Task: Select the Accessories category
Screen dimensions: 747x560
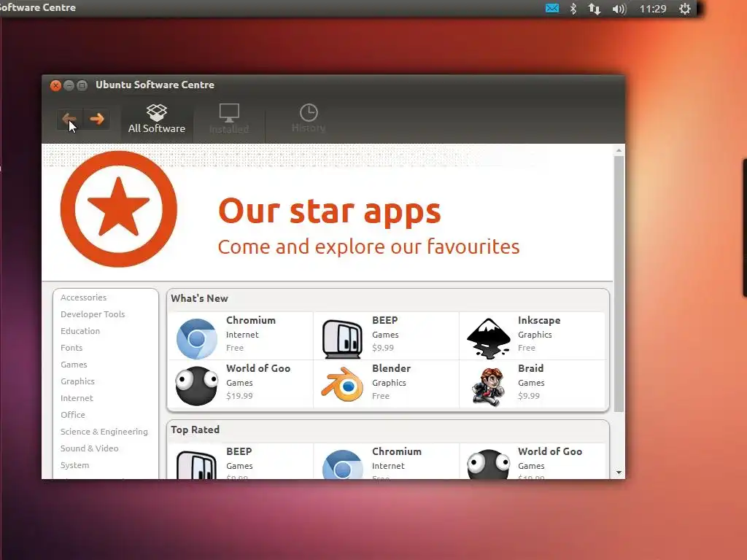Action: [83, 297]
